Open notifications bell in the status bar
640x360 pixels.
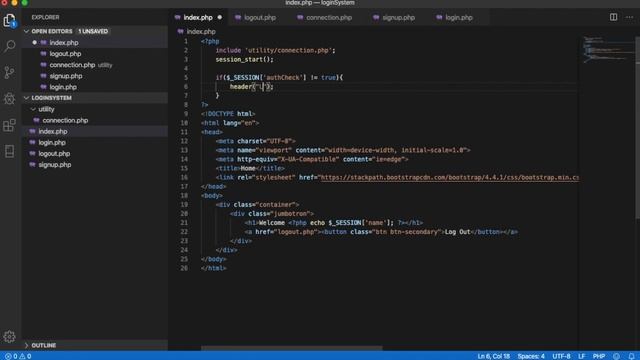[631, 356]
